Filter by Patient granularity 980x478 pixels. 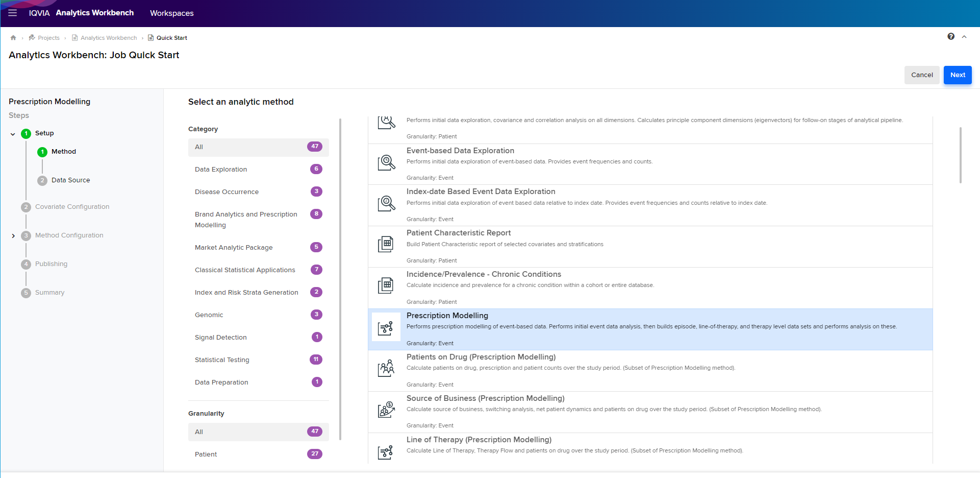click(259, 455)
